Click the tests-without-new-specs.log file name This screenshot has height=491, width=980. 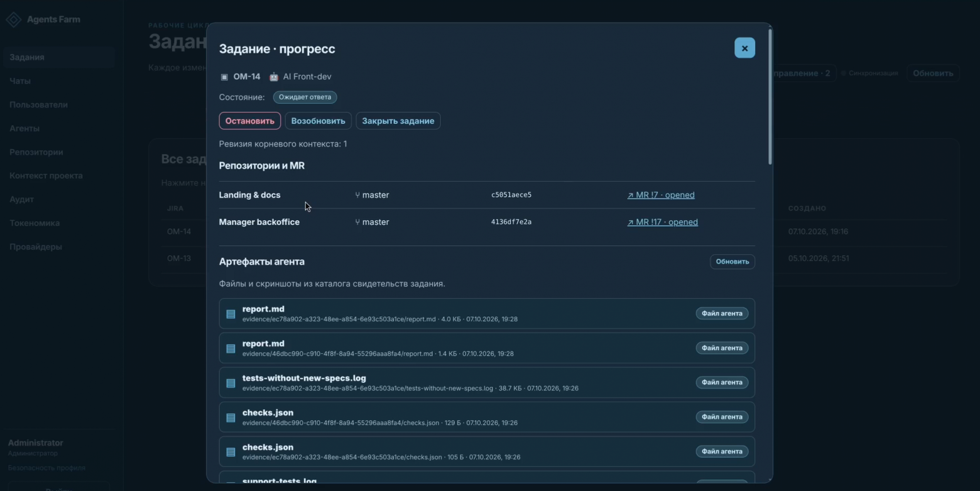click(x=304, y=378)
